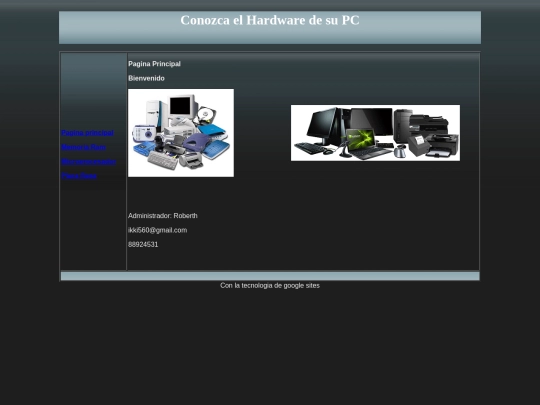Screen dimensions: 540x405
Task: Click the title Conozca el Hardware de su PC
Action: pyautogui.click(x=270, y=20)
